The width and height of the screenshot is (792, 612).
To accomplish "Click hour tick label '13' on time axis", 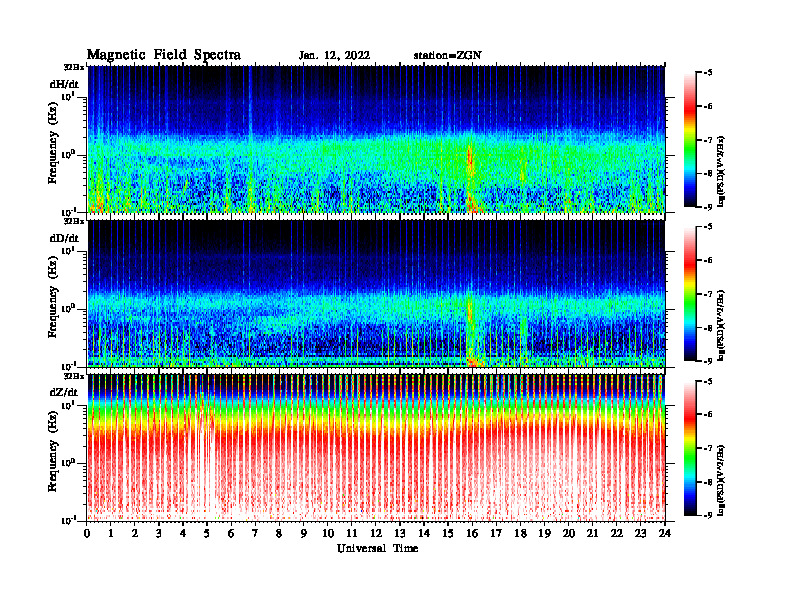I will 400,534.
